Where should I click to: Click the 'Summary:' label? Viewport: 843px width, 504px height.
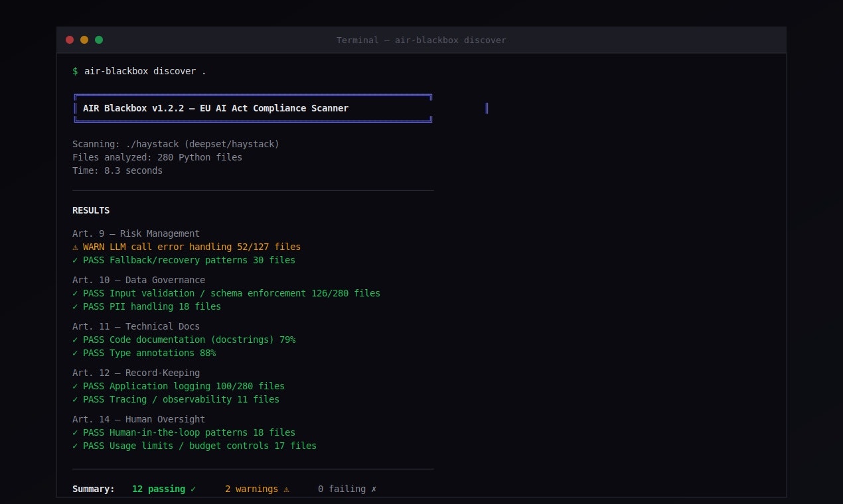tap(94, 489)
